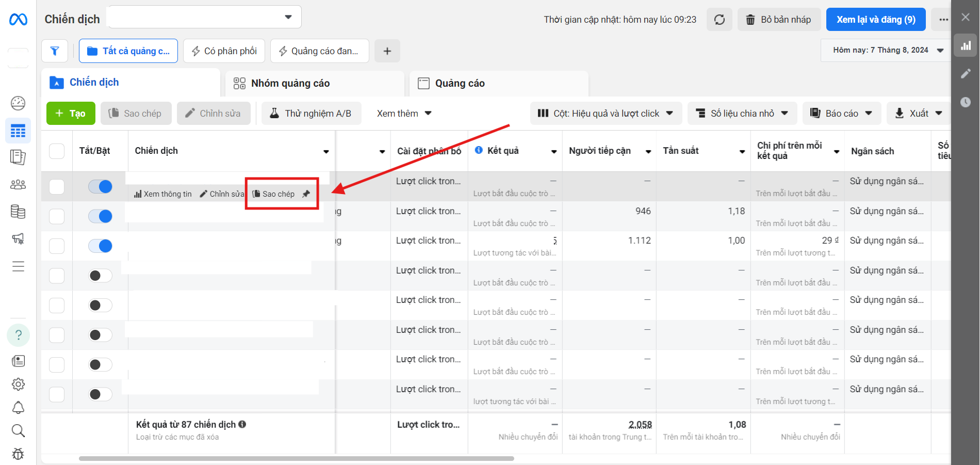
Task: Switch to the Chiến dịch tab
Action: click(x=131, y=83)
